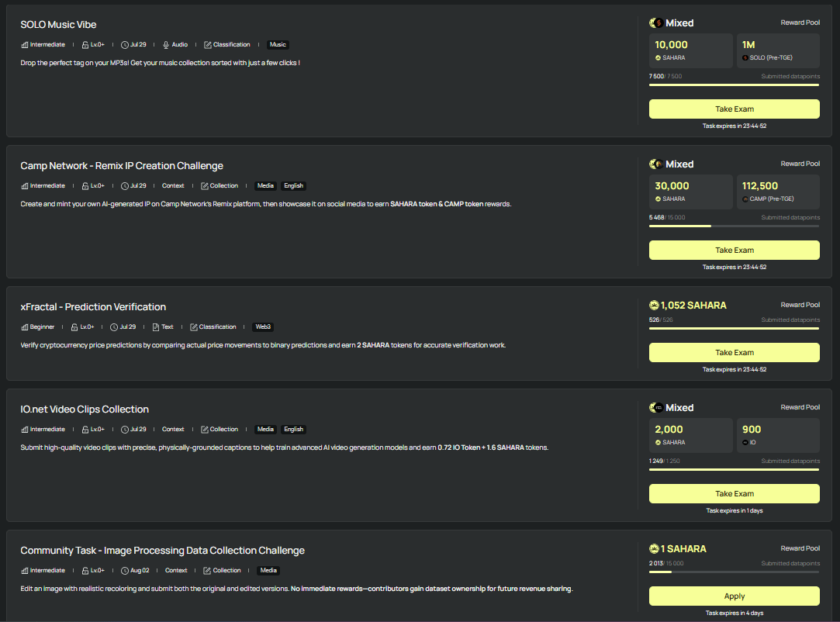This screenshot has width=840, height=622.
Task: Click the difficulty bars icon in SOLO Music Vibe
Action: [25, 45]
